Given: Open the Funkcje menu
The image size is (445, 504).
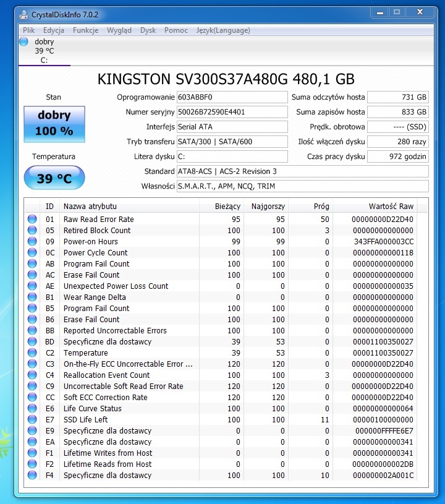Looking at the screenshot, I should (x=85, y=30).
